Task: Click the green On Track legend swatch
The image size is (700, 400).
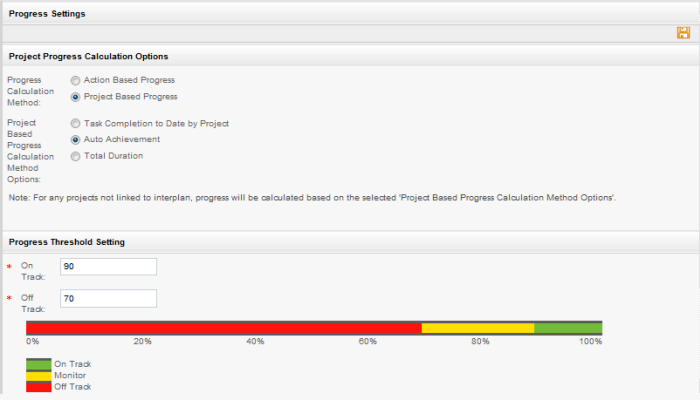Action: point(38,364)
